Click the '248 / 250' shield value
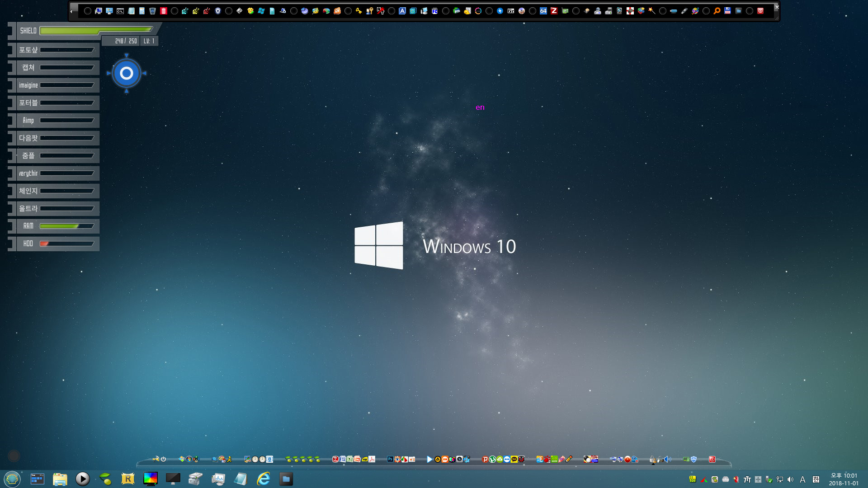The width and height of the screenshot is (868, 488). tap(126, 41)
